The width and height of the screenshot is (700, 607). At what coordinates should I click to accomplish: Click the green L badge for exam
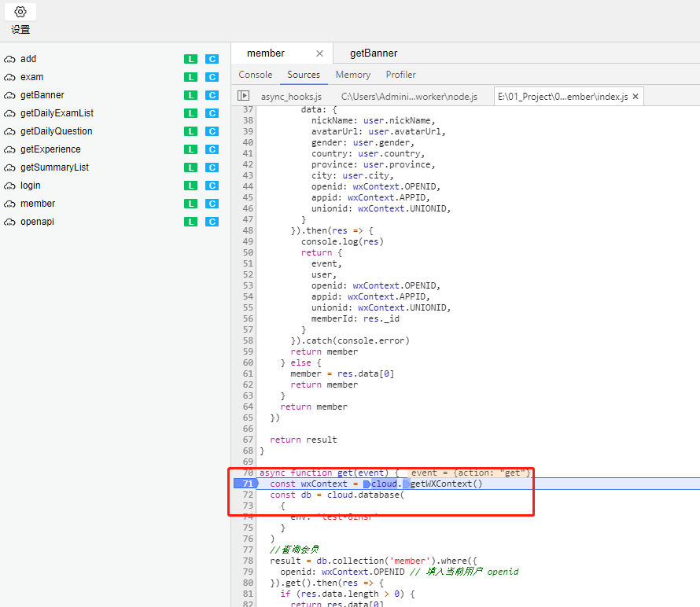point(190,77)
